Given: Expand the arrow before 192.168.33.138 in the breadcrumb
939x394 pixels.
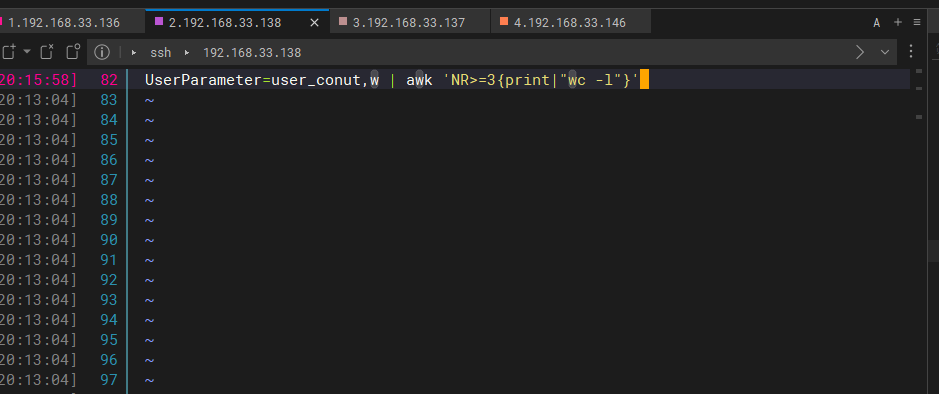Looking at the screenshot, I should click(187, 53).
